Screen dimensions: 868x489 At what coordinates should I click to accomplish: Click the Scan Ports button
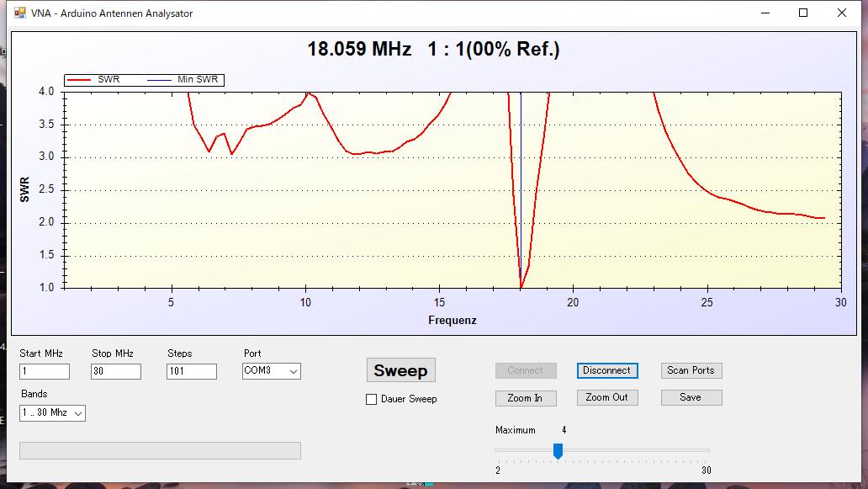tap(691, 370)
